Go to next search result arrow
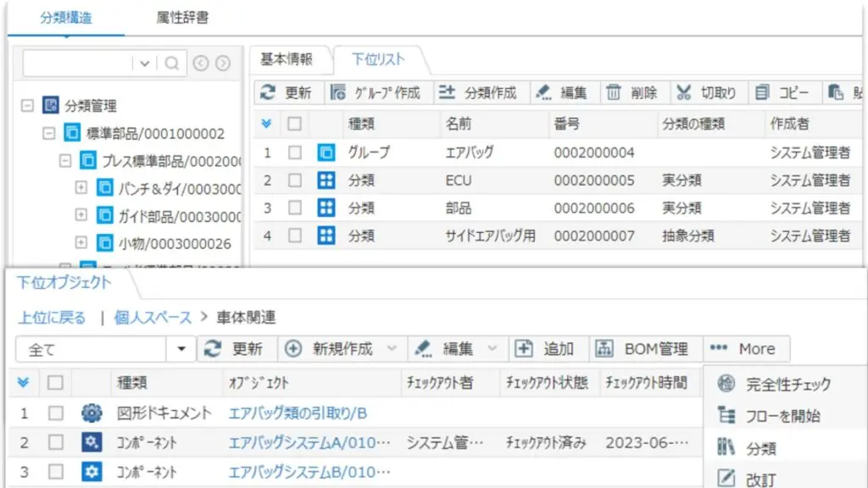Image resolution: width=868 pixels, height=488 pixels. (223, 64)
